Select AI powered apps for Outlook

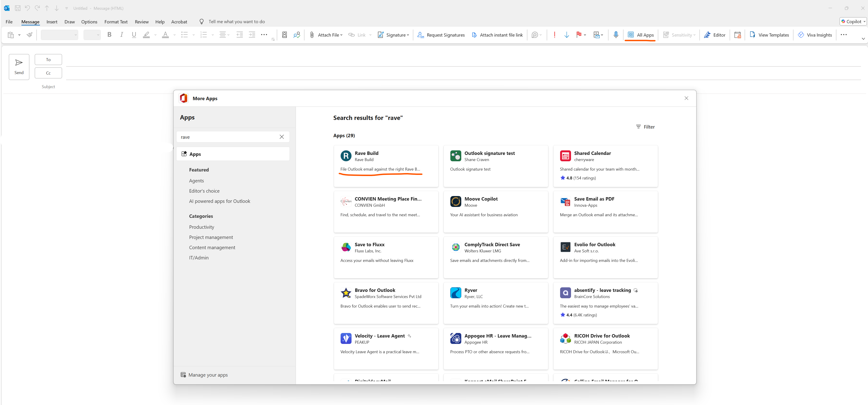(x=219, y=201)
